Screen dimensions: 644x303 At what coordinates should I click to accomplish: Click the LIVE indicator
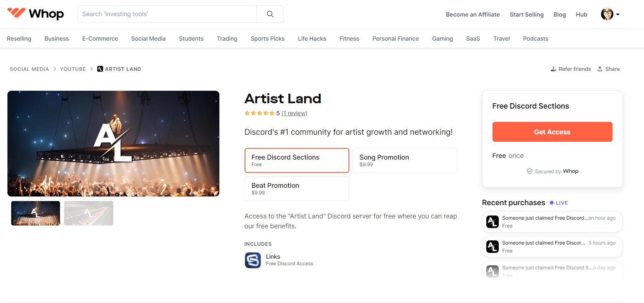(x=558, y=203)
